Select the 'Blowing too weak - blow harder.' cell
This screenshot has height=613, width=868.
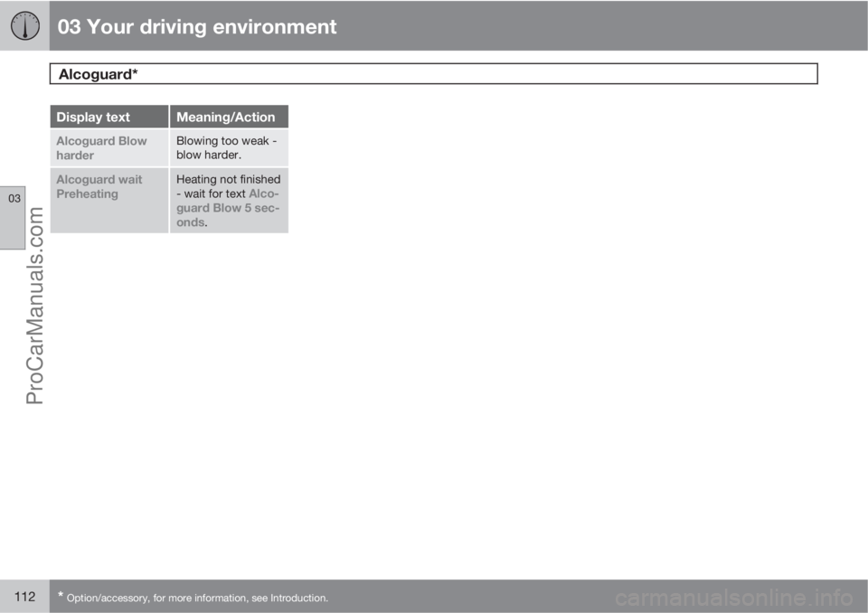pos(229,148)
